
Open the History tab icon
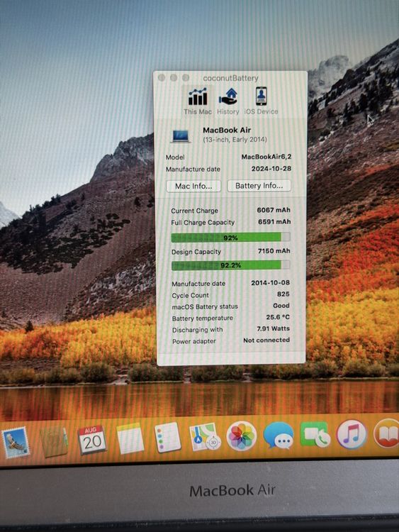(227, 101)
